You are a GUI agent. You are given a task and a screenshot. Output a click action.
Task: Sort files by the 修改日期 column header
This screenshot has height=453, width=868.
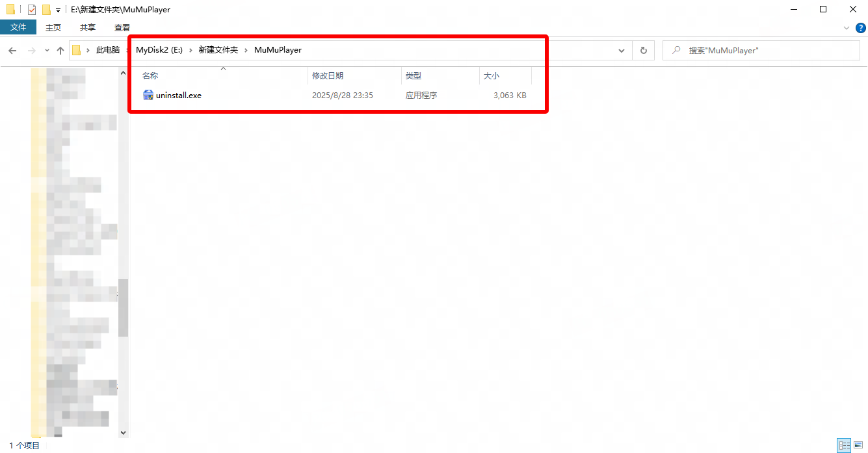(328, 76)
